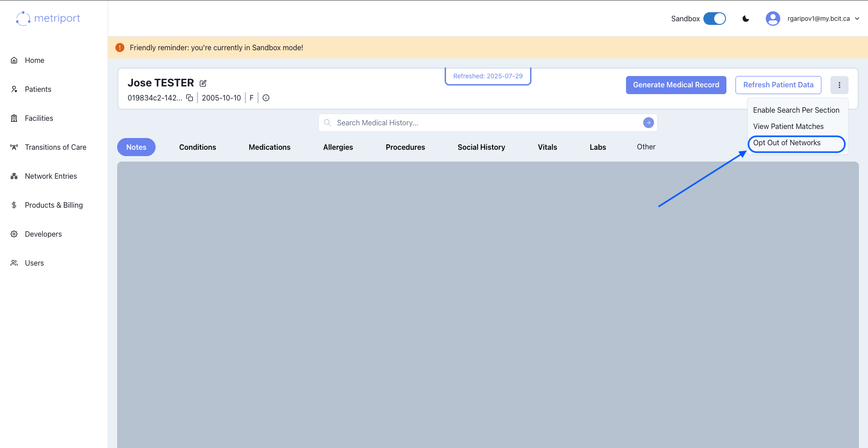Expand the rgaripov1 account dropdown
The width and height of the screenshot is (868, 448).
858,19
